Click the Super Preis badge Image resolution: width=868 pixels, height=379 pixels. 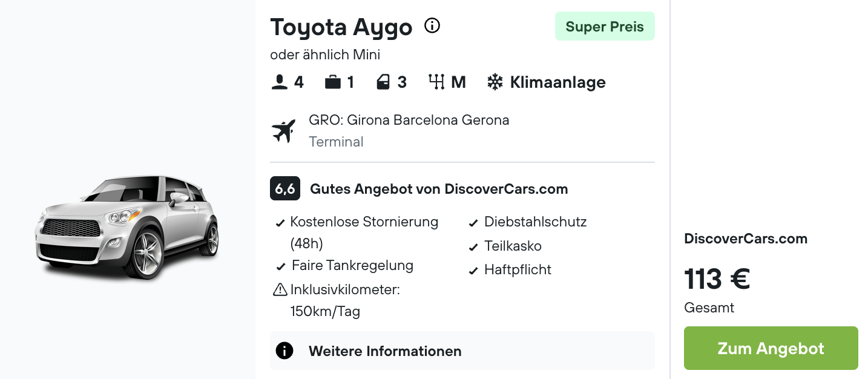coord(605,27)
